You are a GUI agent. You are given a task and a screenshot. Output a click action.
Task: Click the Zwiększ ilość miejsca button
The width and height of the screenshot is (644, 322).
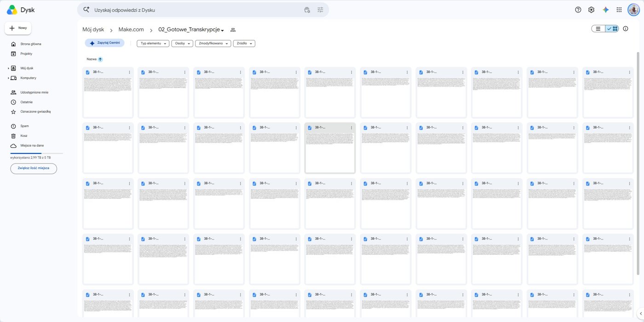click(x=34, y=168)
